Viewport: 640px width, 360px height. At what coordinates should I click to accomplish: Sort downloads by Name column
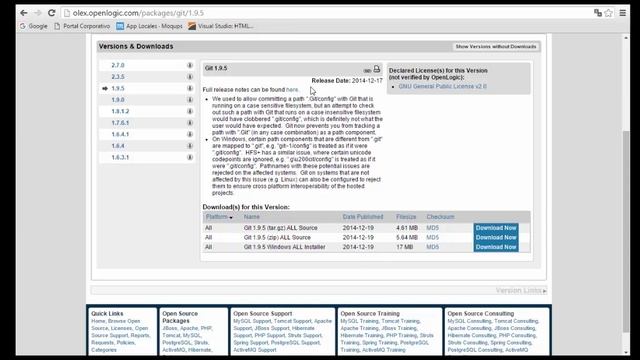(x=251, y=217)
